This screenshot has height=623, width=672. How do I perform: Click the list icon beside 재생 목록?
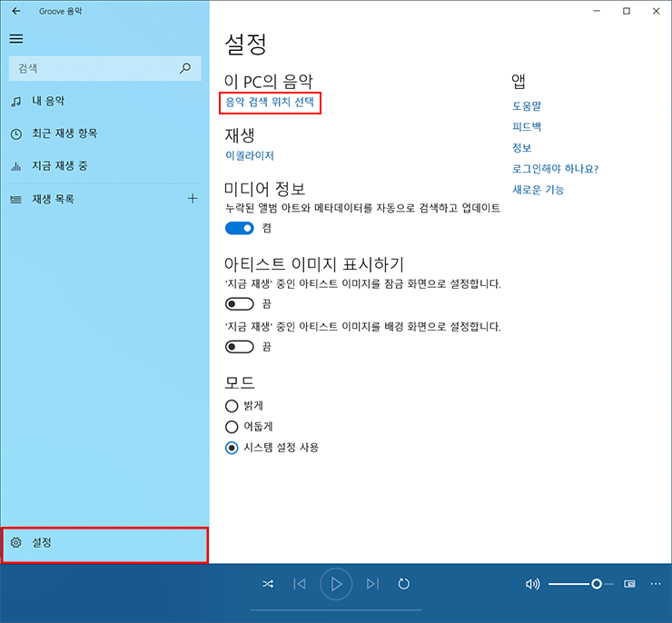click(16, 199)
